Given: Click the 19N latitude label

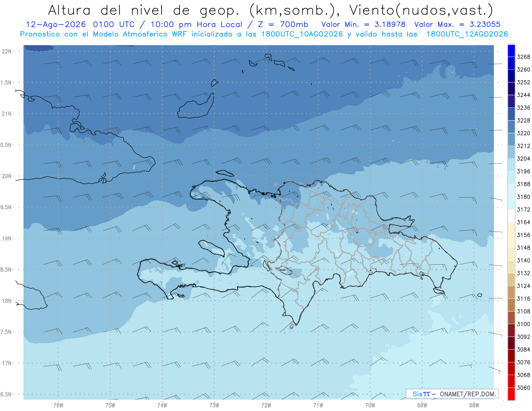Looking at the screenshot, I should click(x=7, y=239).
